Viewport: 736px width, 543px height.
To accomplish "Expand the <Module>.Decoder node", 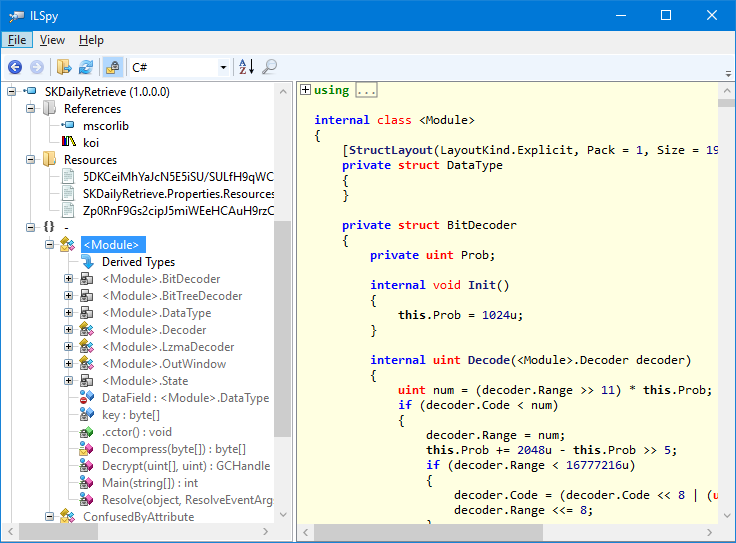I will [69, 329].
